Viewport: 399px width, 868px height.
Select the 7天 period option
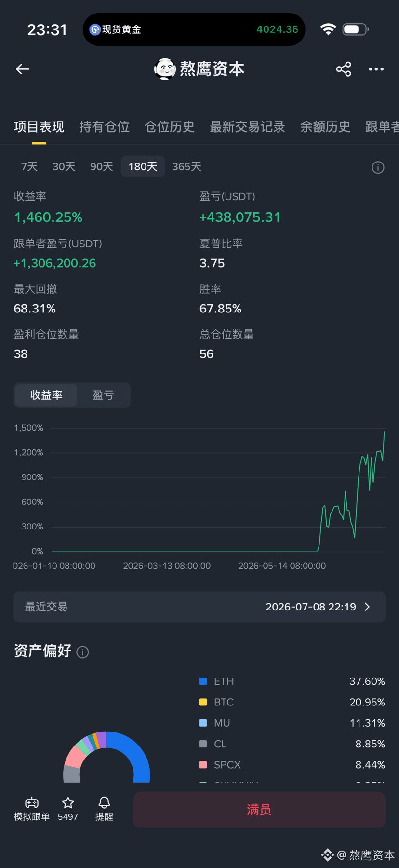(29, 167)
